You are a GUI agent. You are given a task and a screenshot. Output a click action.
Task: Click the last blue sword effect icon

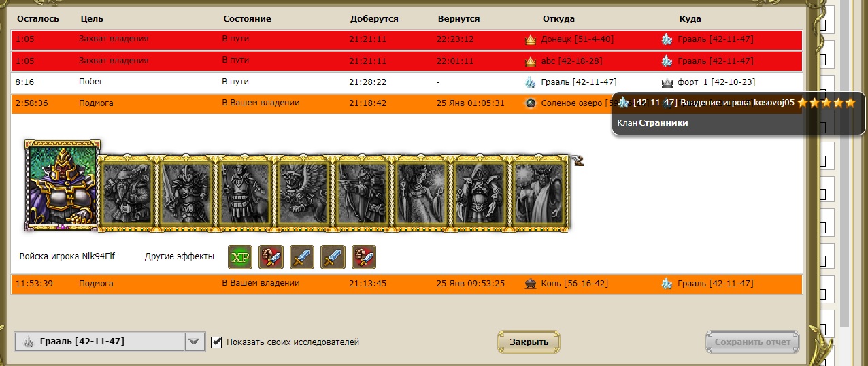pyautogui.click(x=333, y=257)
